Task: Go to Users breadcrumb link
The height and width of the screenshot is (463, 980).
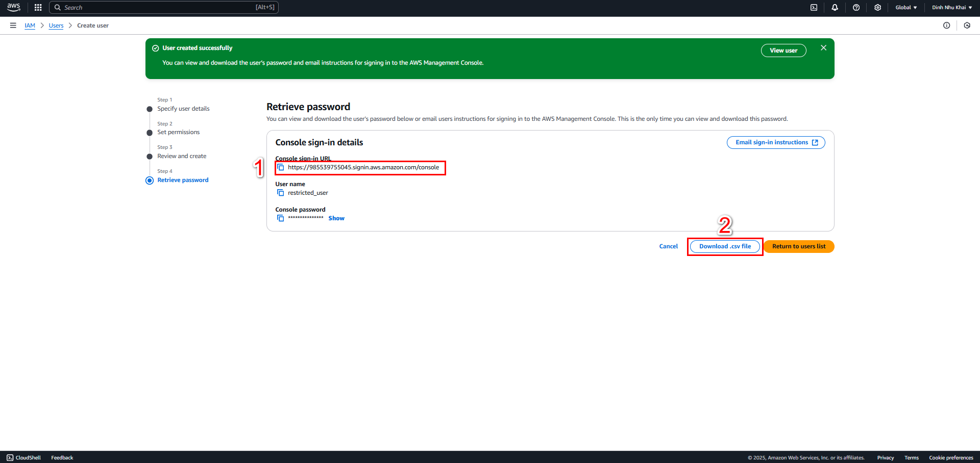Action: click(56, 25)
